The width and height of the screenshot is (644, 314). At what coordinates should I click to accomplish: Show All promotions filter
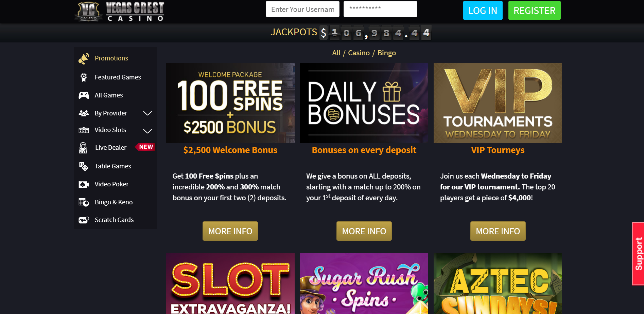click(x=336, y=53)
